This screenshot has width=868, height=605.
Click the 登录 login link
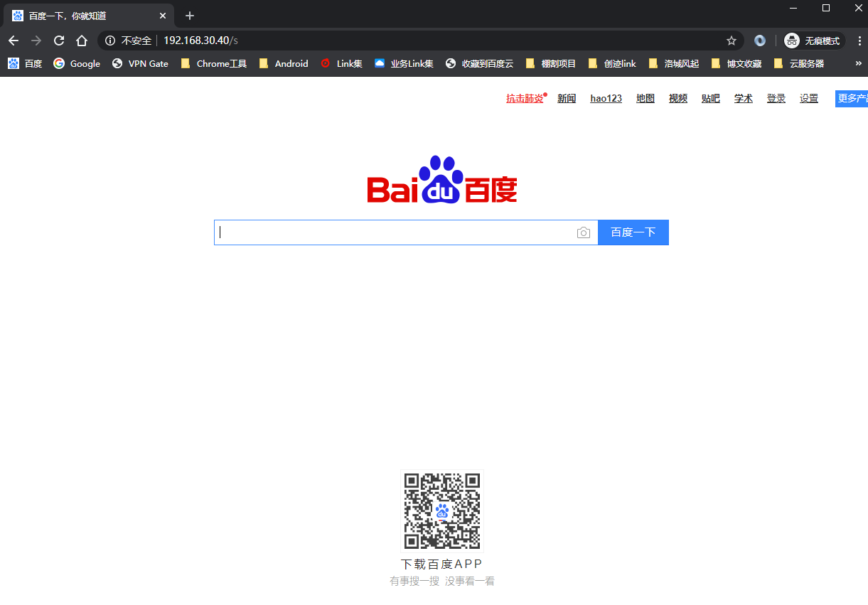(776, 99)
